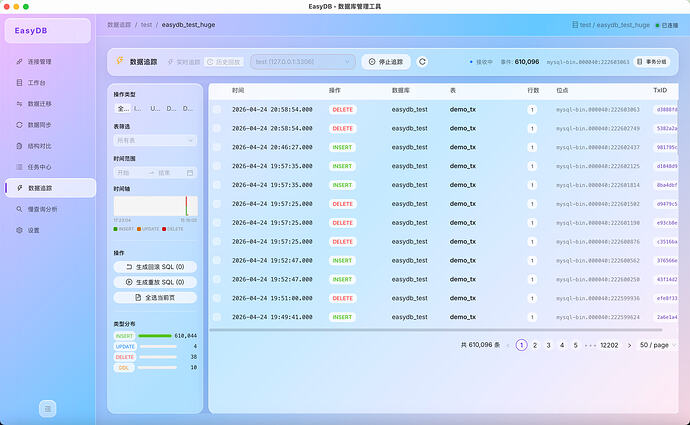Tick checkbox for 19:49:41 INSERT row
The height and width of the screenshot is (425, 690).
tap(217, 317)
